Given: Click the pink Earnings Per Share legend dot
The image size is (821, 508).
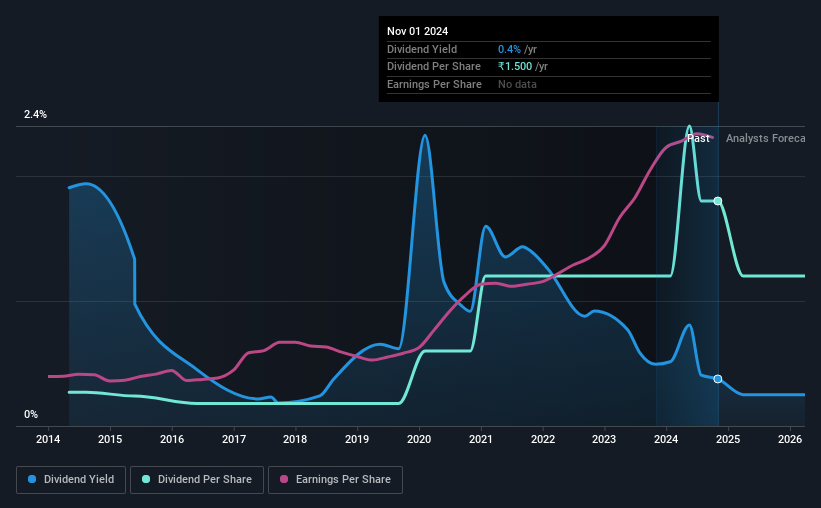Looking at the screenshot, I should pyautogui.click(x=284, y=479).
